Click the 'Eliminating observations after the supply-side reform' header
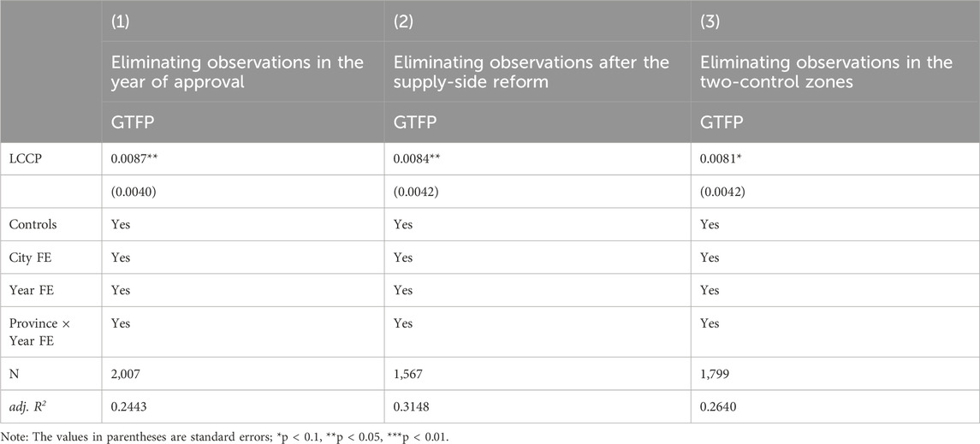The height and width of the screenshot is (444, 980). pyautogui.click(x=532, y=71)
